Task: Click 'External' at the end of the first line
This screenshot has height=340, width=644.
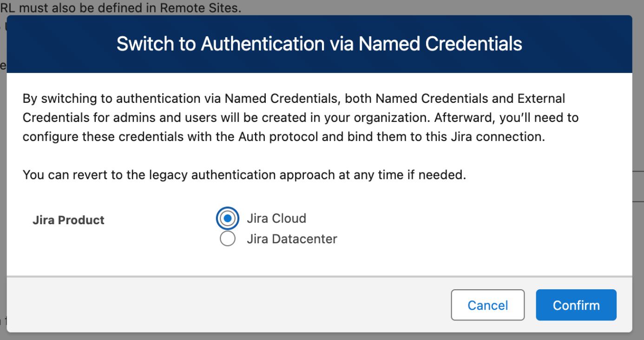Action: pyautogui.click(x=541, y=99)
